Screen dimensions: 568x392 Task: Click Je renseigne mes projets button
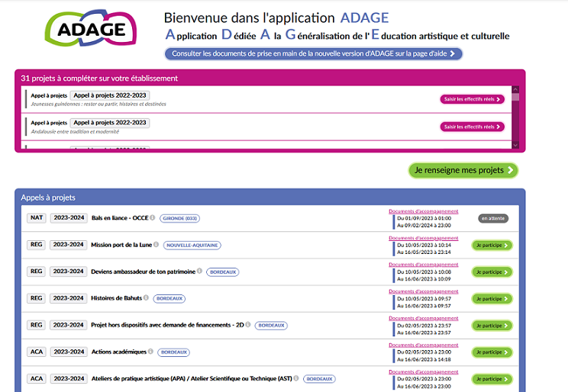(463, 170)
